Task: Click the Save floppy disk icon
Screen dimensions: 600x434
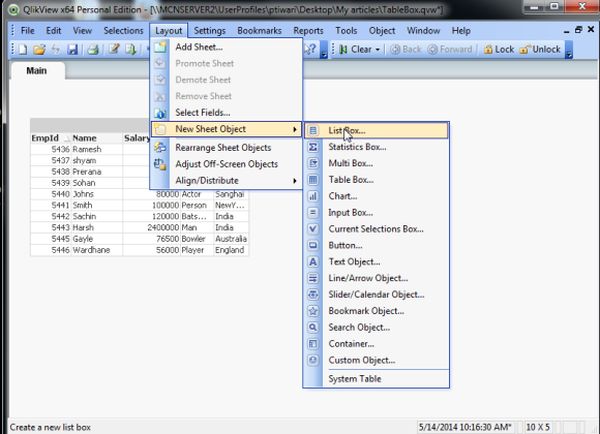Action: click(x=73, y=49)
